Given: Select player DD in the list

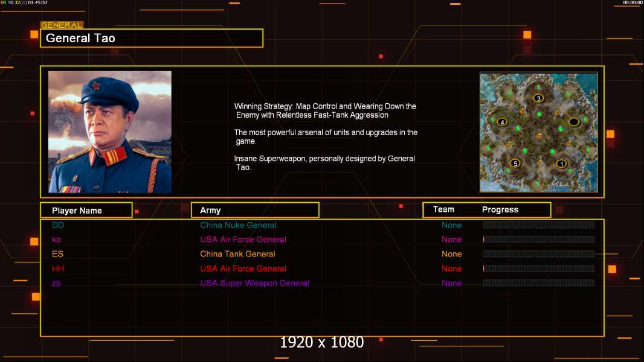Looking at the screenshot, I should pos(58,225).
